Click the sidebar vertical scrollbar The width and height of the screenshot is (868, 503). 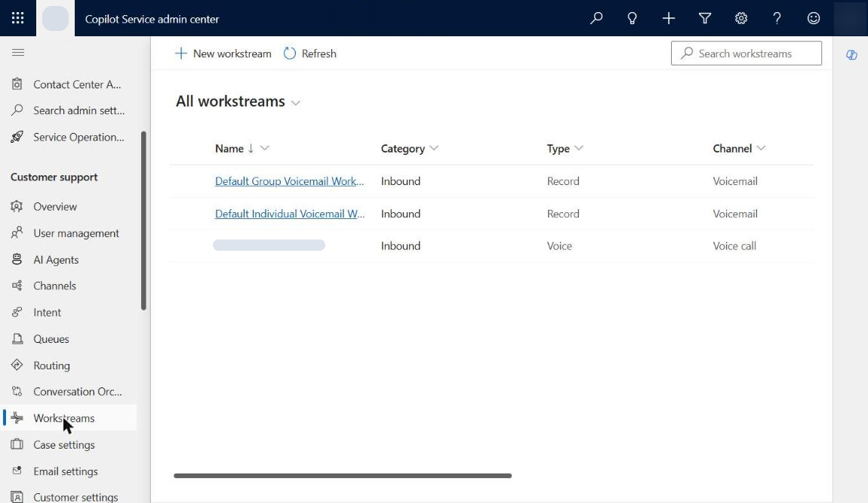click(143, 221)
